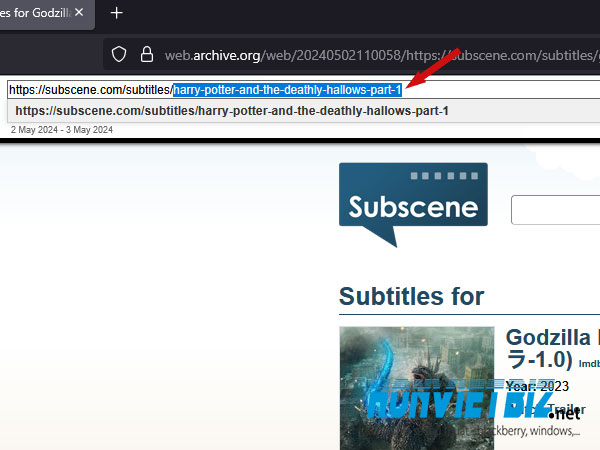Click the Godzilla movie title heading
This screenshot has width=600, height=450.
553,349
